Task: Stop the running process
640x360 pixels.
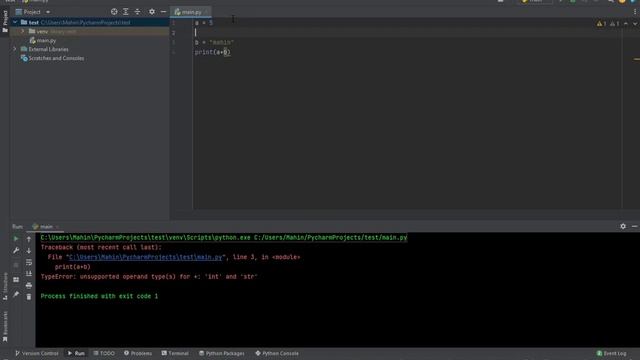Action: tap(16, 265)
